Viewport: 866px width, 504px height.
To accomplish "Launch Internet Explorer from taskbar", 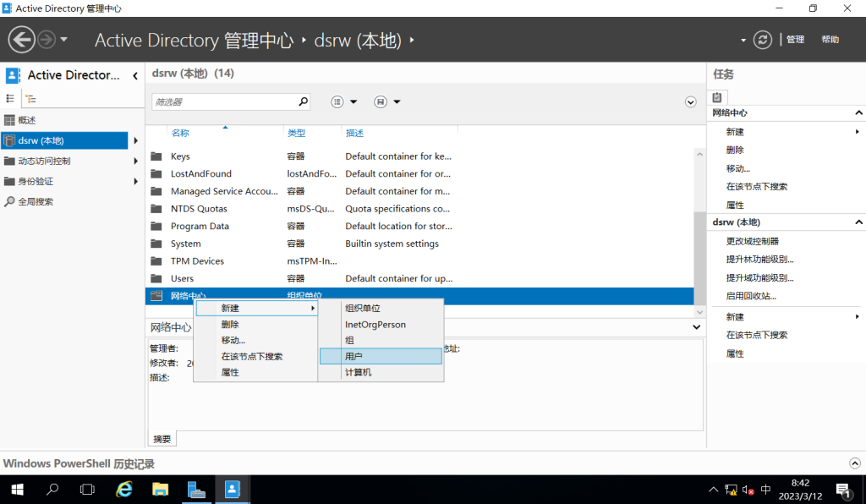I will [x=124, y=490].
